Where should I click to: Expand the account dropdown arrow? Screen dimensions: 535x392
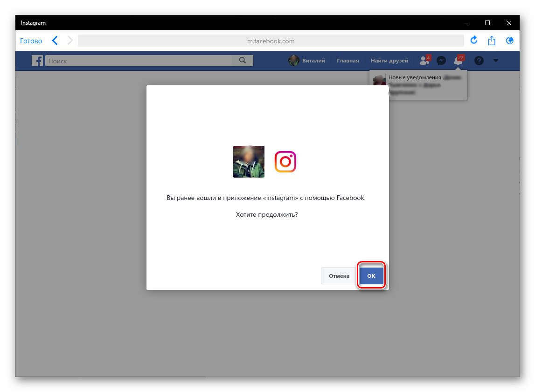(496, 61)
